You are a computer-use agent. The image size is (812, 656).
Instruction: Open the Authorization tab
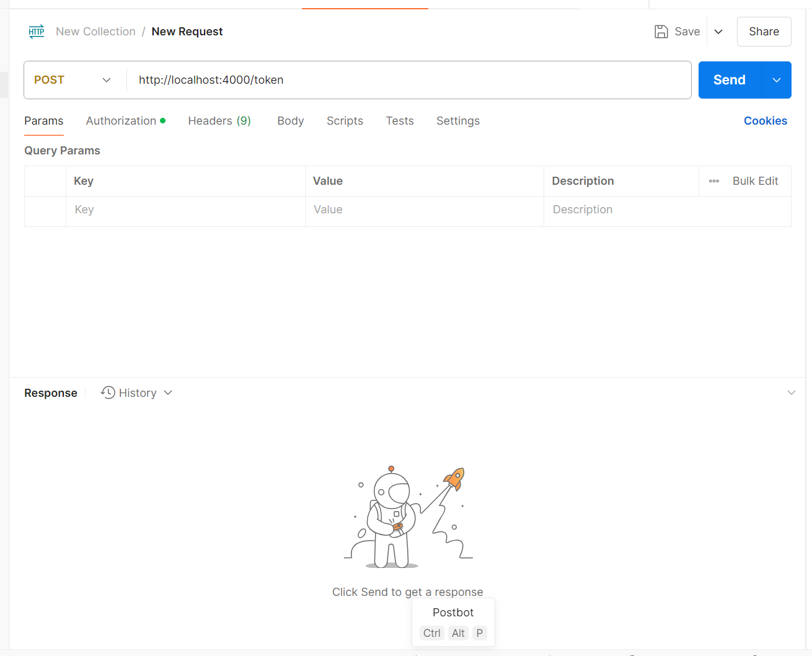[126, 121]
